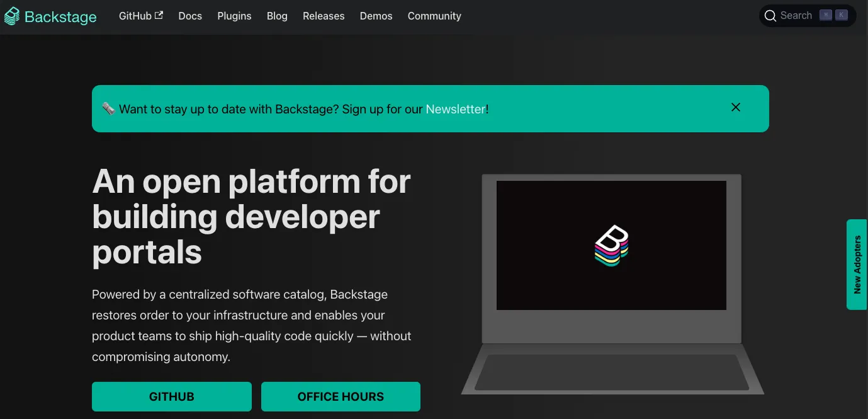868x419 pixels.
Task: Open the Docs menu item
Action: [190, 16]
